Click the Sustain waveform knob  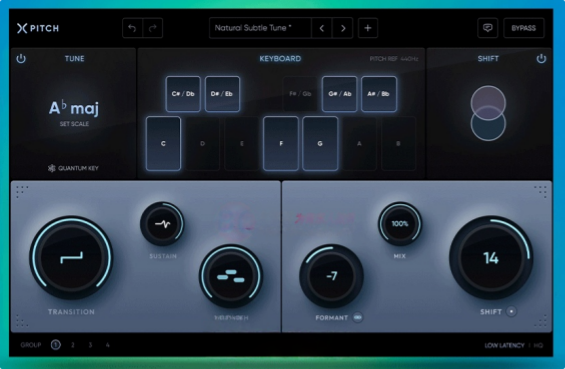162,224
